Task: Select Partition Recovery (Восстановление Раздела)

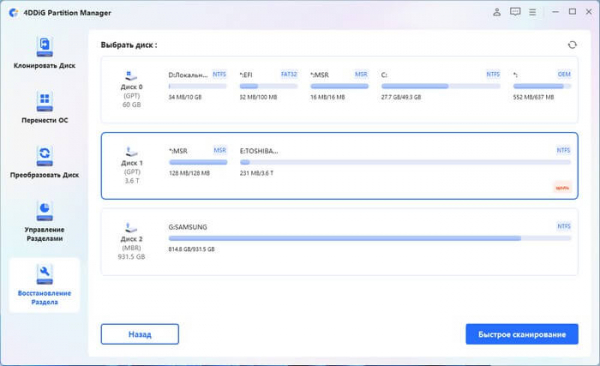Action: tap(44, 285)
